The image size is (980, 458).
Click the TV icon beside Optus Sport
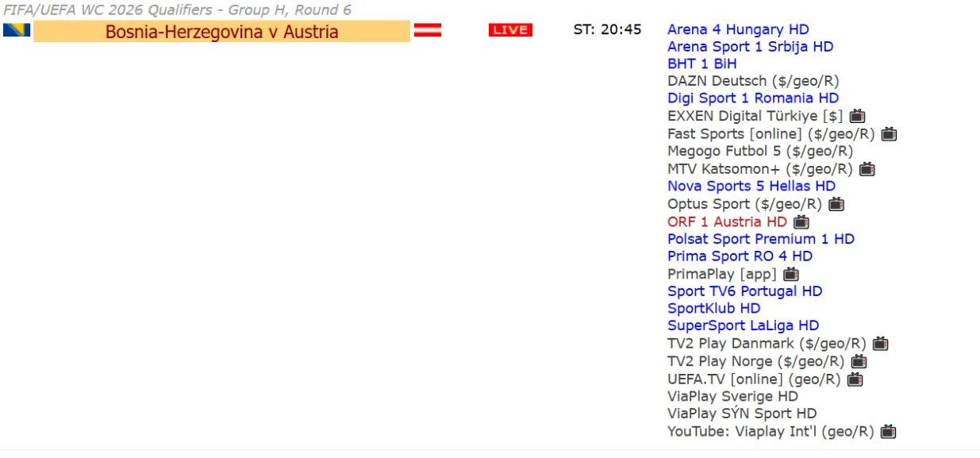click(x=836, y=204)
